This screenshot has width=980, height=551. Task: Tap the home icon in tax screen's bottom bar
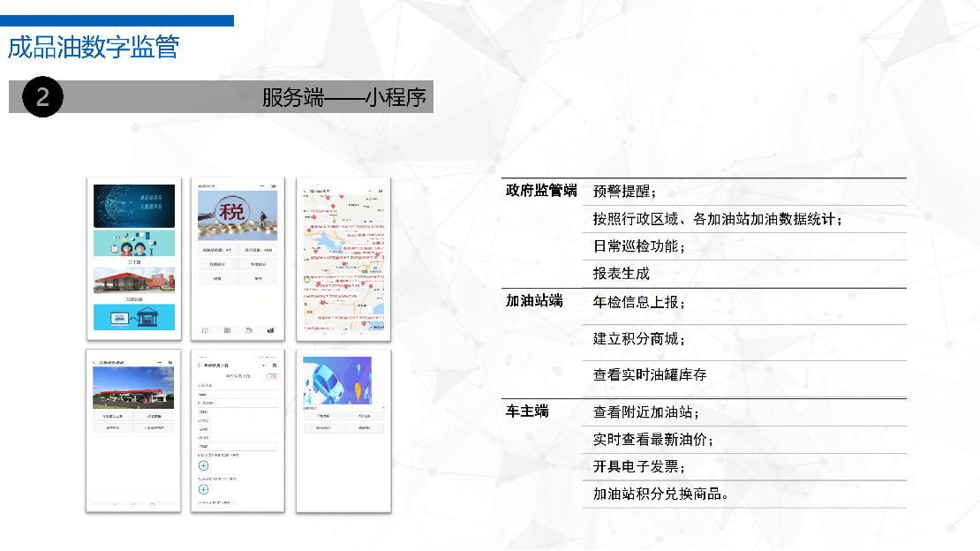coord(205,330)
